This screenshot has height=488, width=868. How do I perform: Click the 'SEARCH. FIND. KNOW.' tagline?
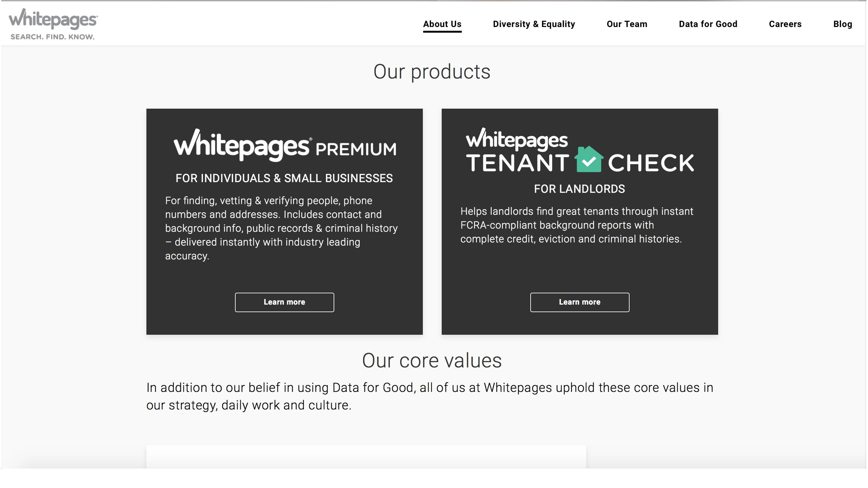pyautogui.click(x=52, y=37)
